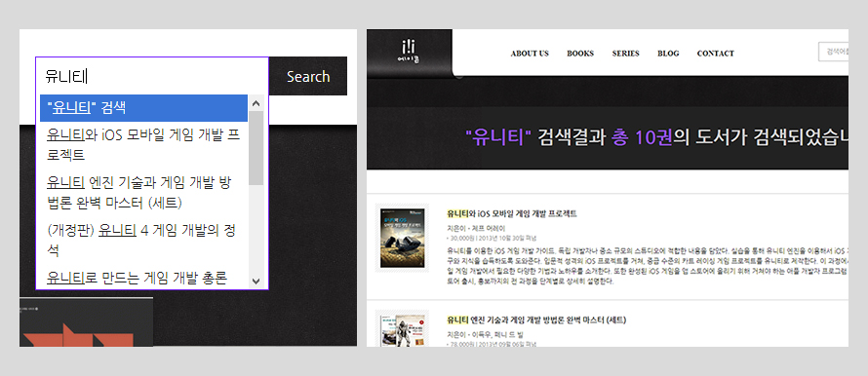
Task: Open result title 유니티 엔진 기술과 게임 개발 방법론
Action: coord(536,320)
